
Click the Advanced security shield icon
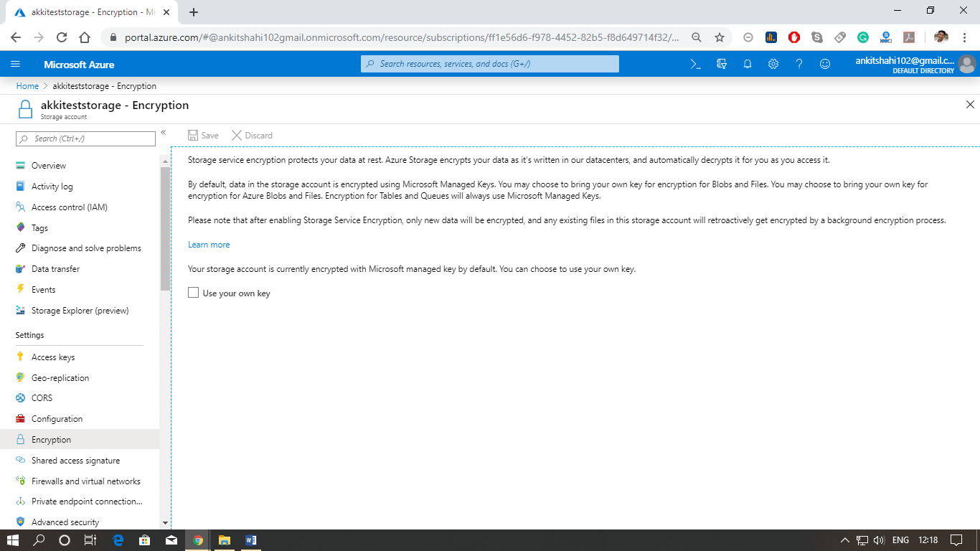[21, 522]
